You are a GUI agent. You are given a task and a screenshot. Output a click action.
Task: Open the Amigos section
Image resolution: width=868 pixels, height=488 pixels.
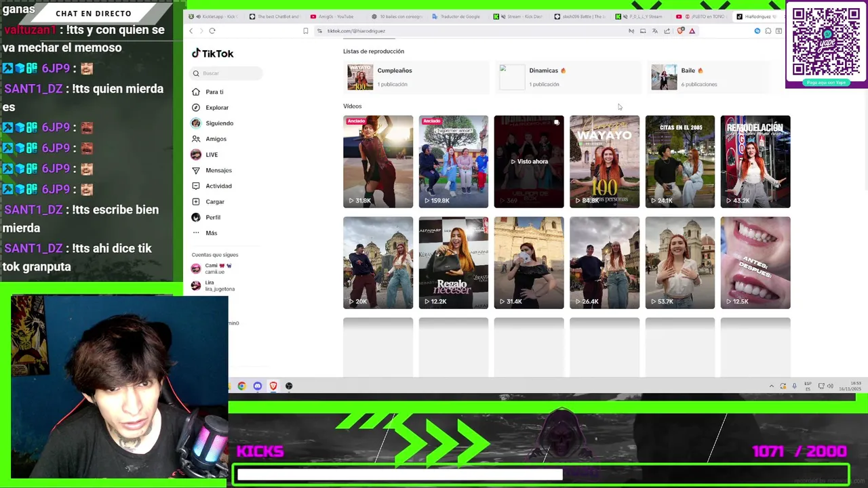tap(209, 139)
